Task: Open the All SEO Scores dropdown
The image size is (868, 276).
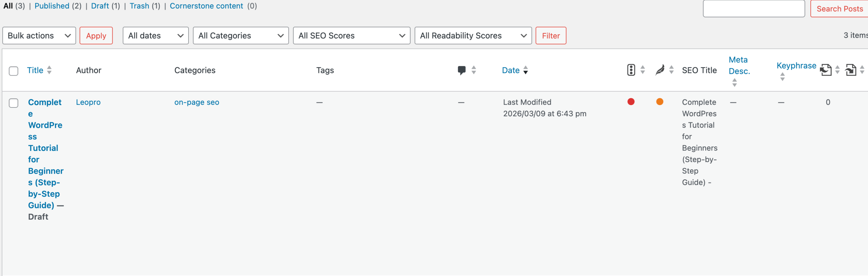Action: click(x=351, y=35)
